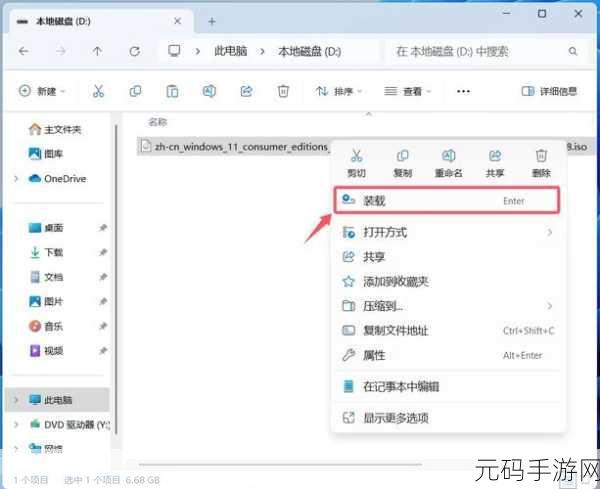Open the 打开方式 submenu
This screenshot has height=489, width=600.
coord(447,232)
